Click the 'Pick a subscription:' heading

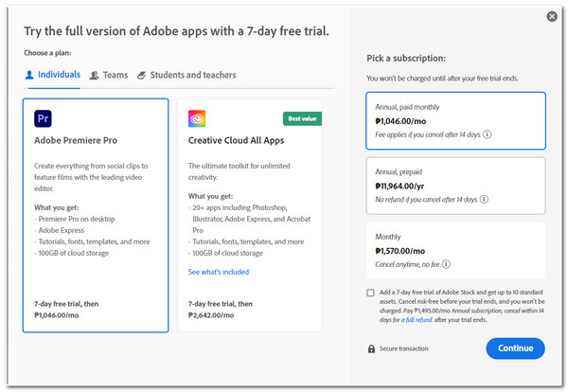tap(406, 59)
